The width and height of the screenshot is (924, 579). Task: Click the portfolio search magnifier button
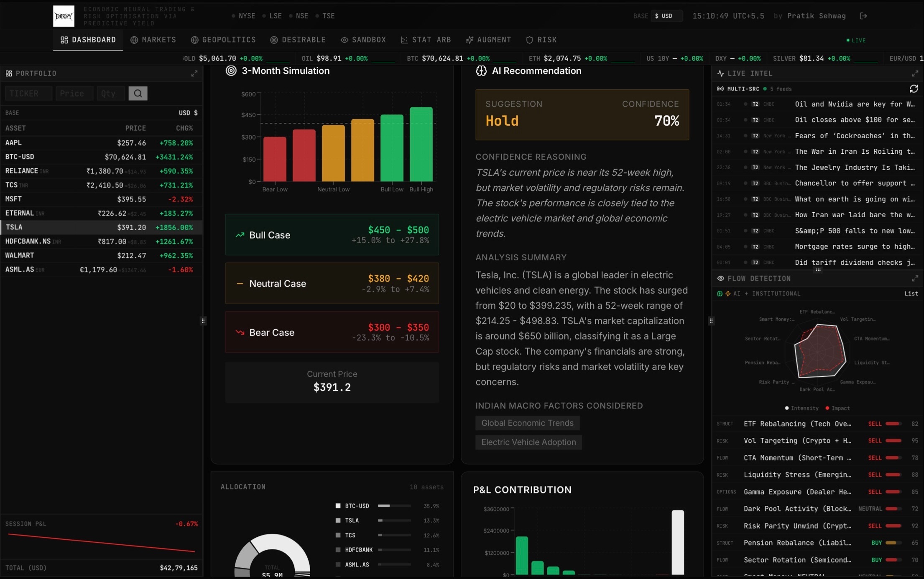[x=138, y=94]
